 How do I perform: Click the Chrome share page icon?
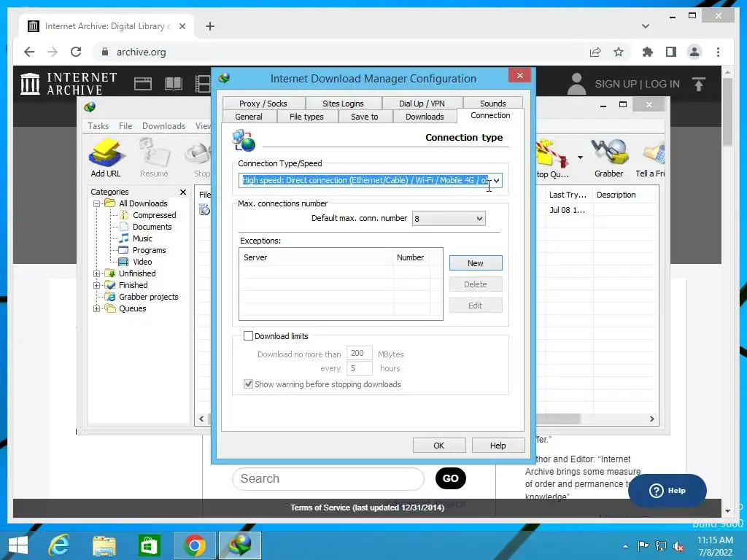(595, 52)
